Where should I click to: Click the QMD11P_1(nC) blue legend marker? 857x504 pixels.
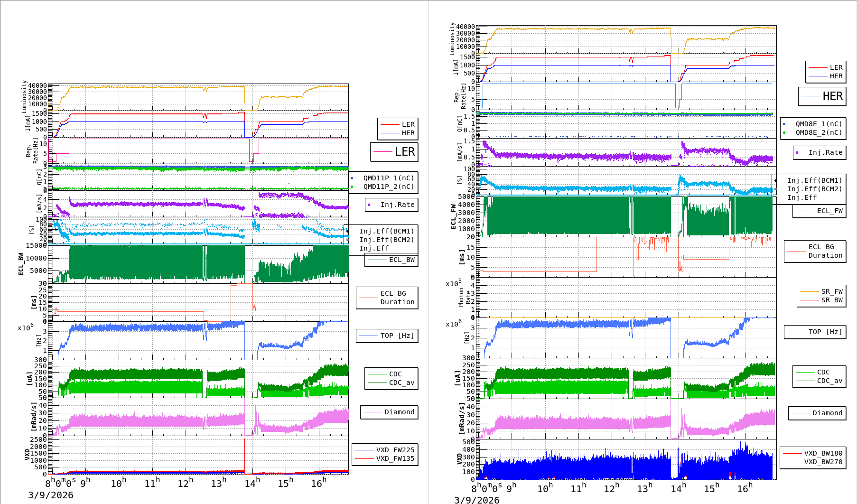[x=352, y=178]
